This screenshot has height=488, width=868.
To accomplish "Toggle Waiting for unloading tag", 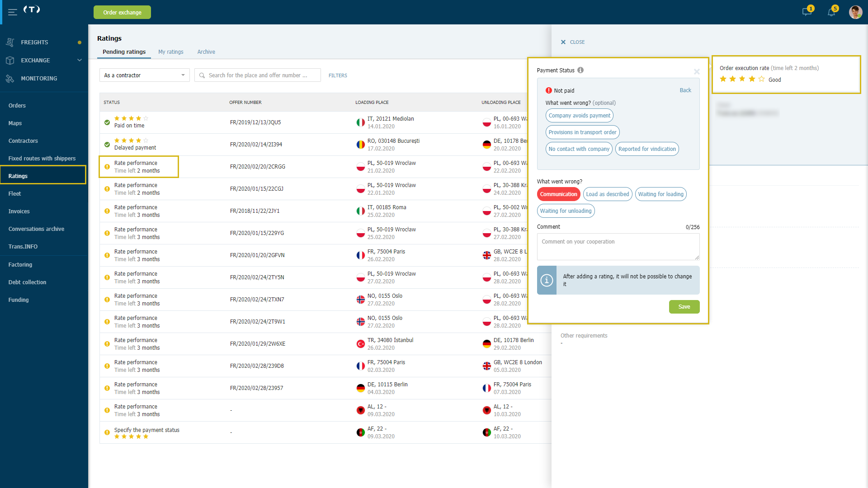I will pos(566,211).
